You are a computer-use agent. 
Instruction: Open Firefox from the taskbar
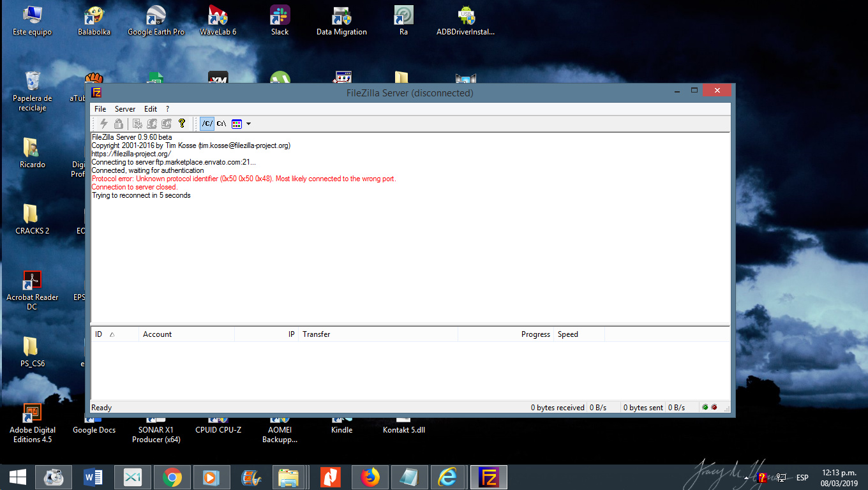[x=370, y=477]
